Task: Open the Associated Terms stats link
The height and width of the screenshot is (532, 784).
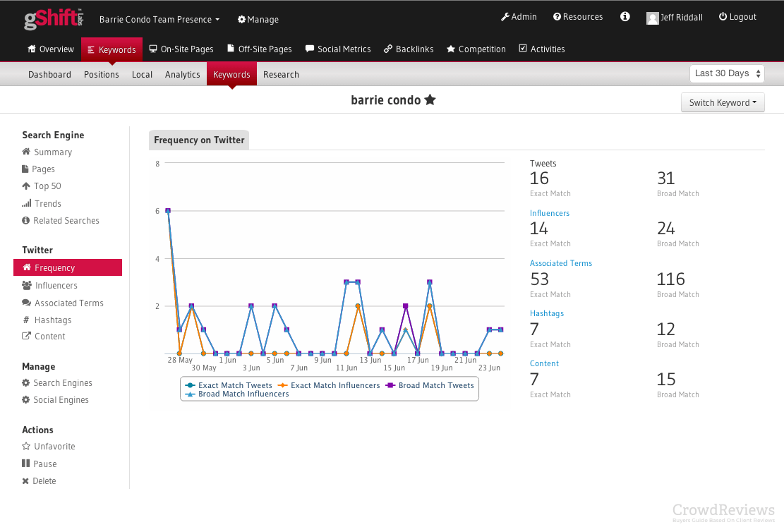Action: point(560,263)
